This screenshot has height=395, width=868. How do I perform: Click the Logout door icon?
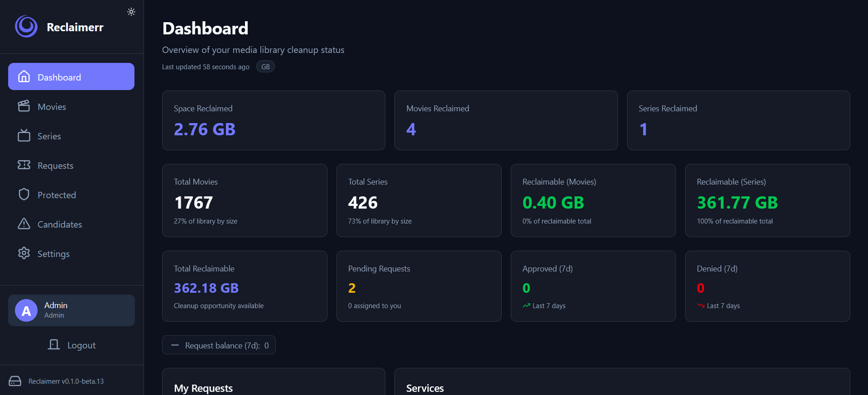[x=54, y=344]
